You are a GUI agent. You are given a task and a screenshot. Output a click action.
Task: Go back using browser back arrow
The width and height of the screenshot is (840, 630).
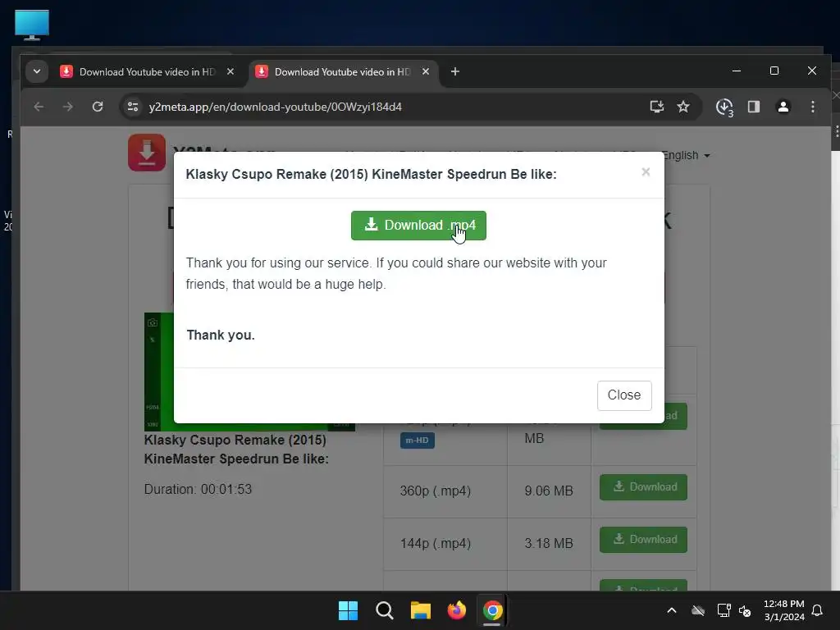39,107
